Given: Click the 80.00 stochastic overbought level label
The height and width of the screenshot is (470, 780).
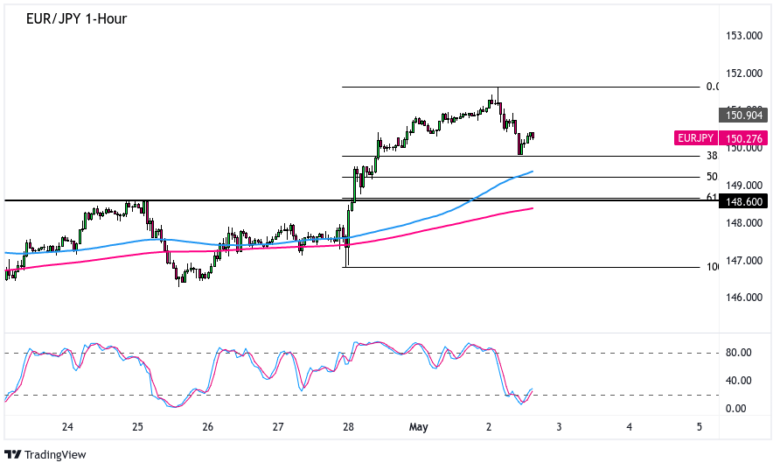Looking at the screenshot, I should (x=738, y=353).
